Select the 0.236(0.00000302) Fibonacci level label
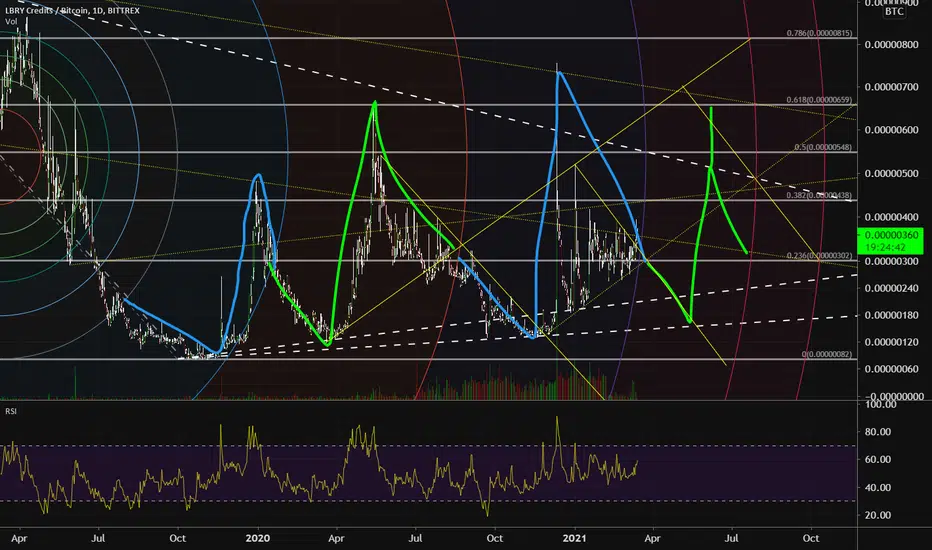Screen dimensions: 932x550 (819, 256)
